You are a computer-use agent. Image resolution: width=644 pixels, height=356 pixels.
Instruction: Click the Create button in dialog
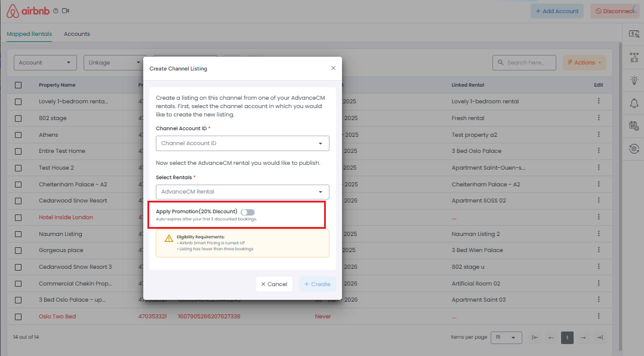point(317,284)
